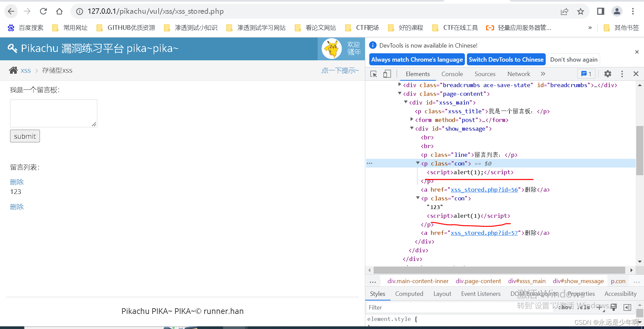This screenshot has width=644, height=329.
Task: Click the submit button on message board
Action: coord(25,136)
